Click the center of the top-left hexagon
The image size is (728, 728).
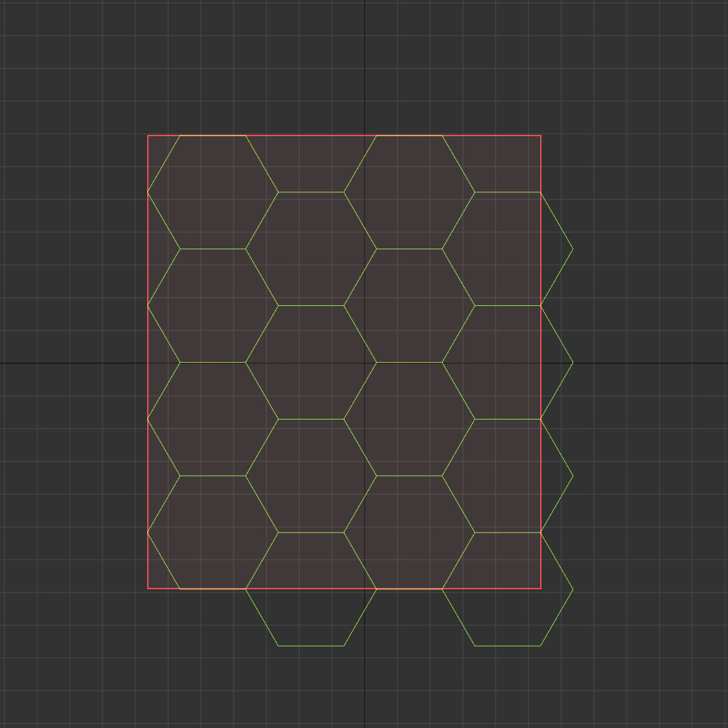pyautogui.click(x=213, y=192)
